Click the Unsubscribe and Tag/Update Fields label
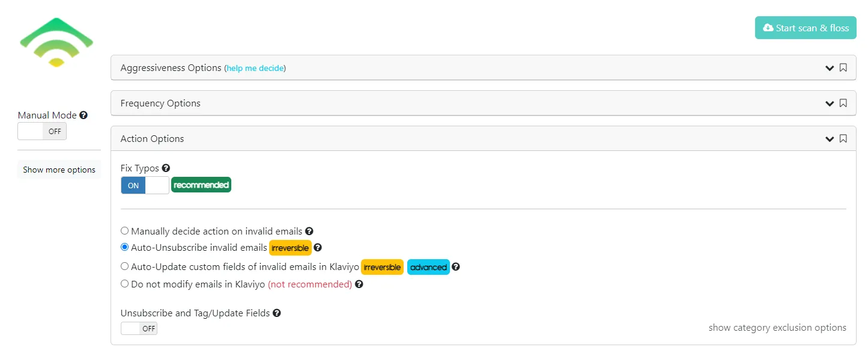The width and height of the screenshot is (868, 356). coord(195,313)
